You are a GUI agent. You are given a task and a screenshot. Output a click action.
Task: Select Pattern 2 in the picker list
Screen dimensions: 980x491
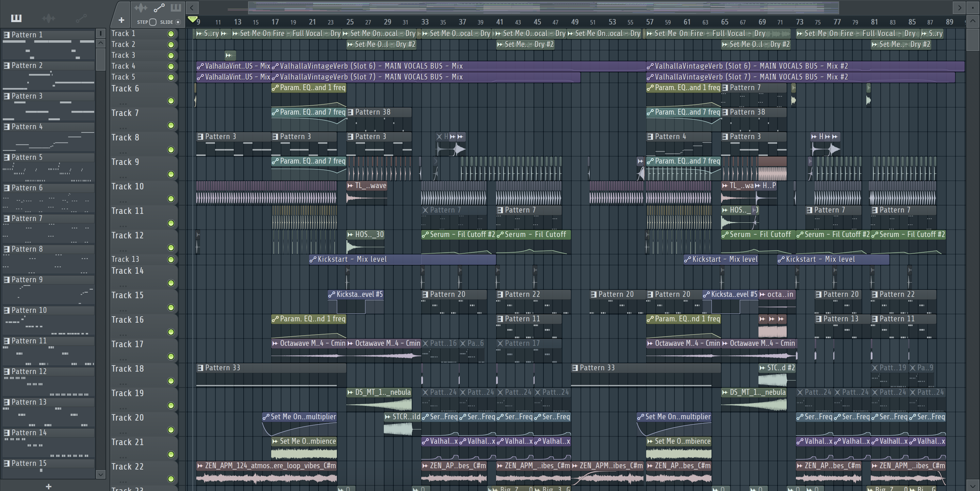(49, 65)
